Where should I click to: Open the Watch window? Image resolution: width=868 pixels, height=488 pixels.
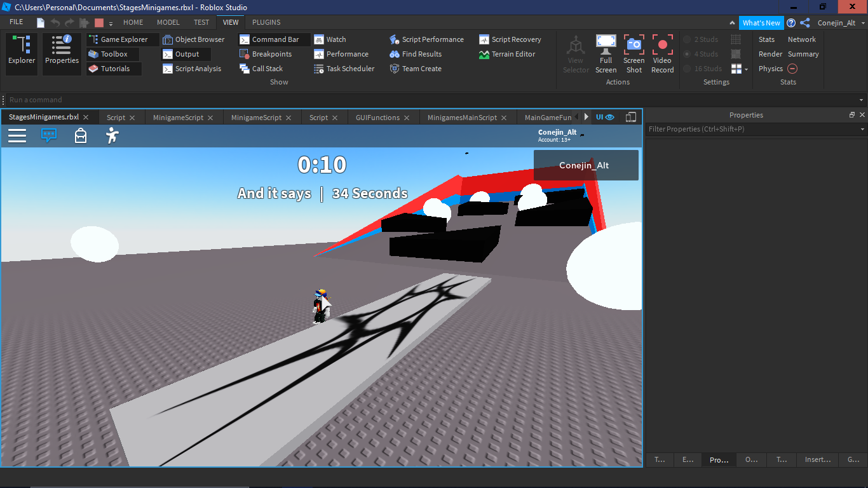[330, 39]
